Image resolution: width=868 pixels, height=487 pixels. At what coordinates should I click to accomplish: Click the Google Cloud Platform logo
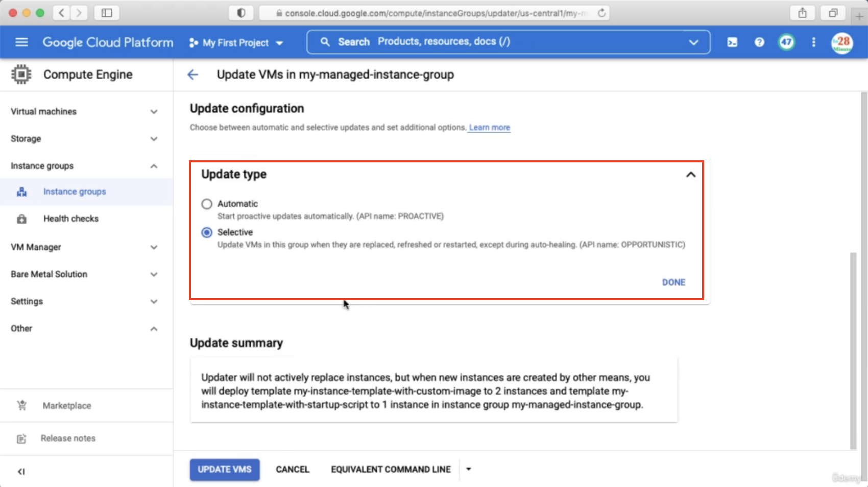108,42
